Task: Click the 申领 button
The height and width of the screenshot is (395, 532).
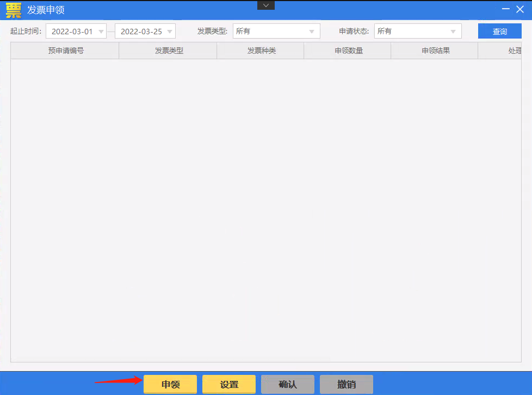Action: pyautogui.click(x=170, y=384)
